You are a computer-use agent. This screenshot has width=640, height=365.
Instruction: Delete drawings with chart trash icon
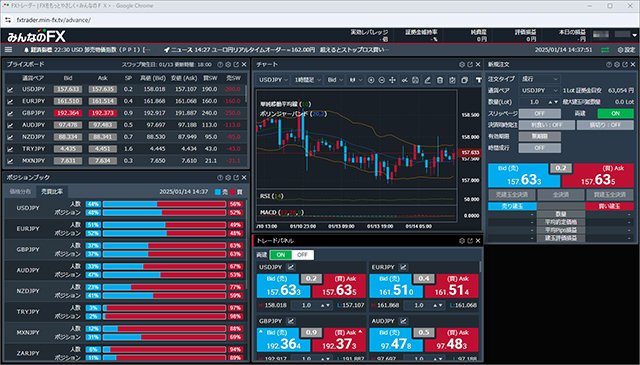click(x=440, y=80)
